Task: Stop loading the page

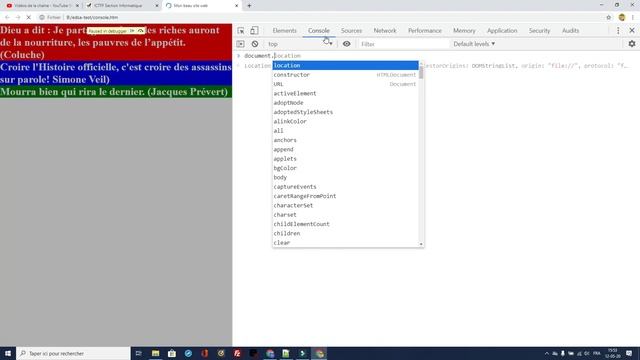Action: click(29, 17)
